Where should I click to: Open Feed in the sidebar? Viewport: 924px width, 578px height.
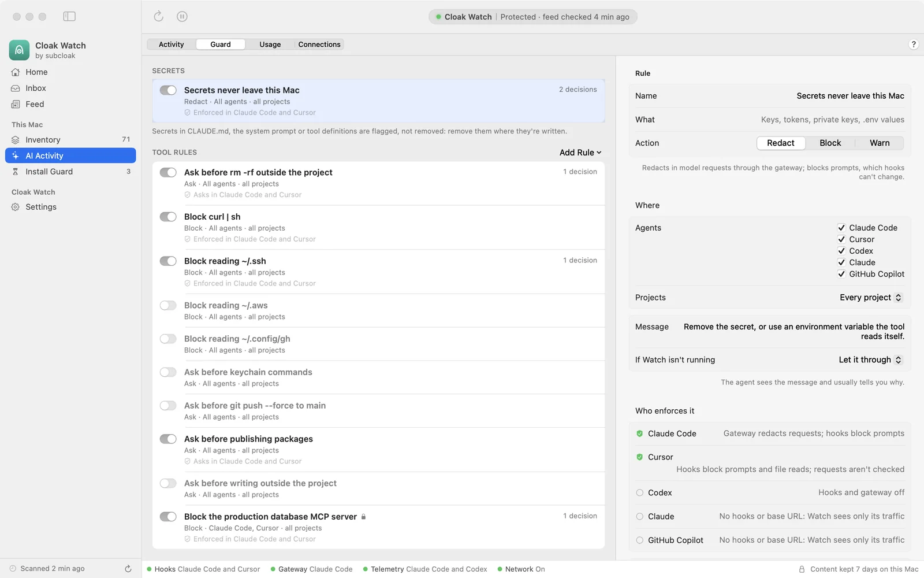click(x=70, y=105)
